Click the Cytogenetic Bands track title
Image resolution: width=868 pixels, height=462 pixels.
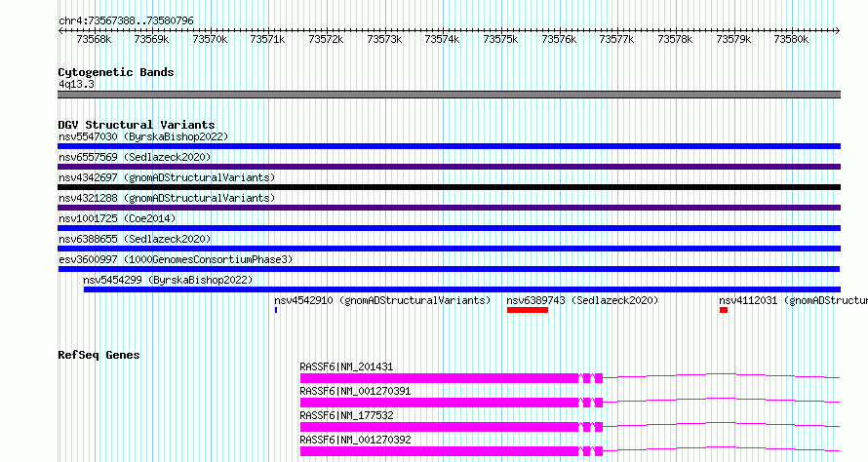click(x=116, y=72)
